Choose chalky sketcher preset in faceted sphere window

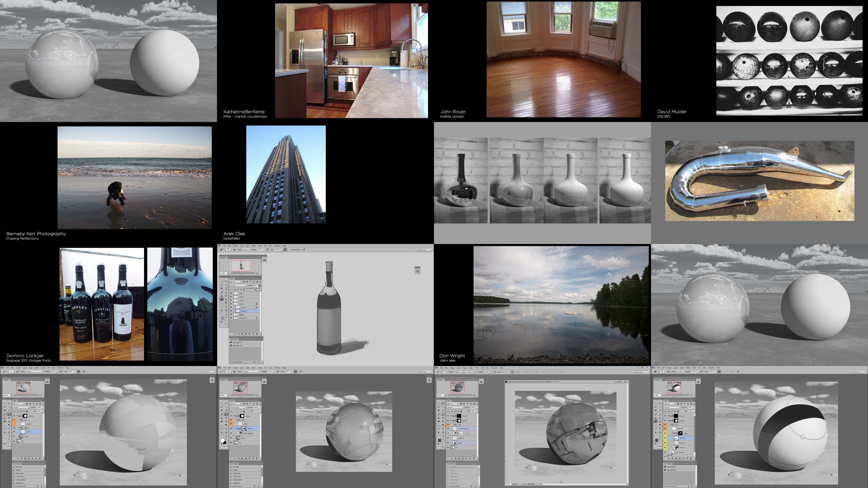28,480
